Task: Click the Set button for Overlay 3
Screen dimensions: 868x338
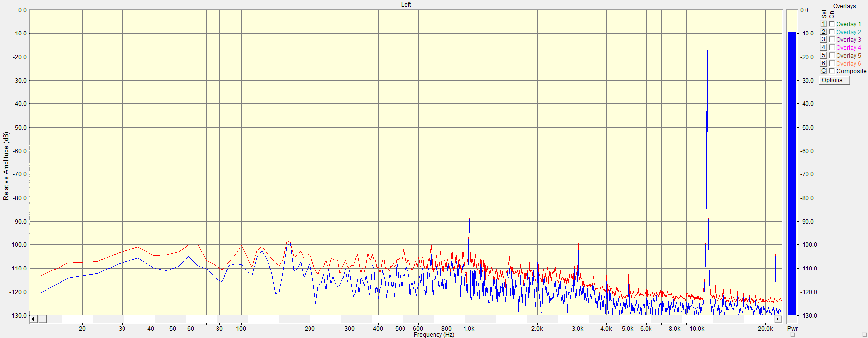Action: point(823,39)
